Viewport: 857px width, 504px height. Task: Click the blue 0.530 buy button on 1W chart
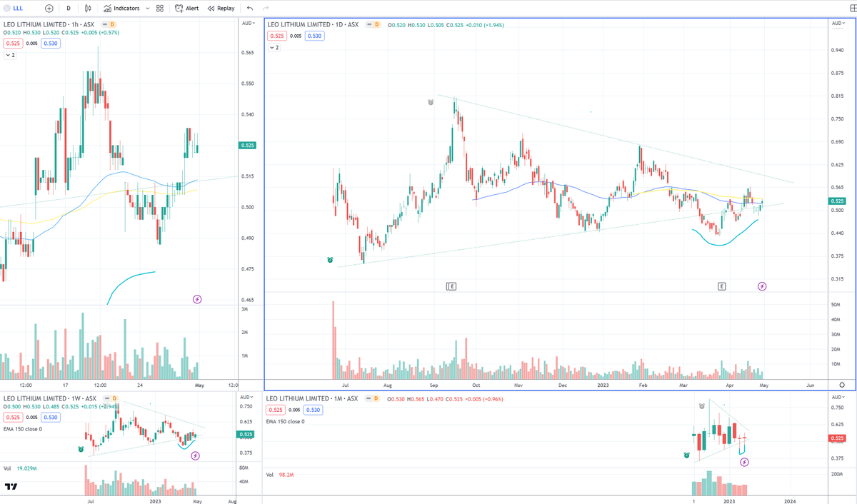[50, 418]
